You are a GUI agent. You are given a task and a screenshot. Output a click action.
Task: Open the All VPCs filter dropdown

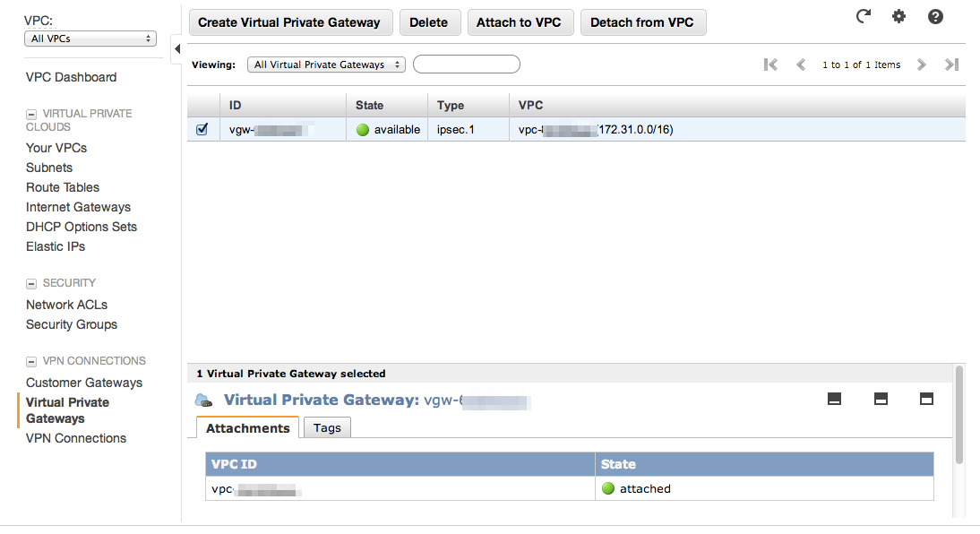pyautogui.click(x=90, y=39)
